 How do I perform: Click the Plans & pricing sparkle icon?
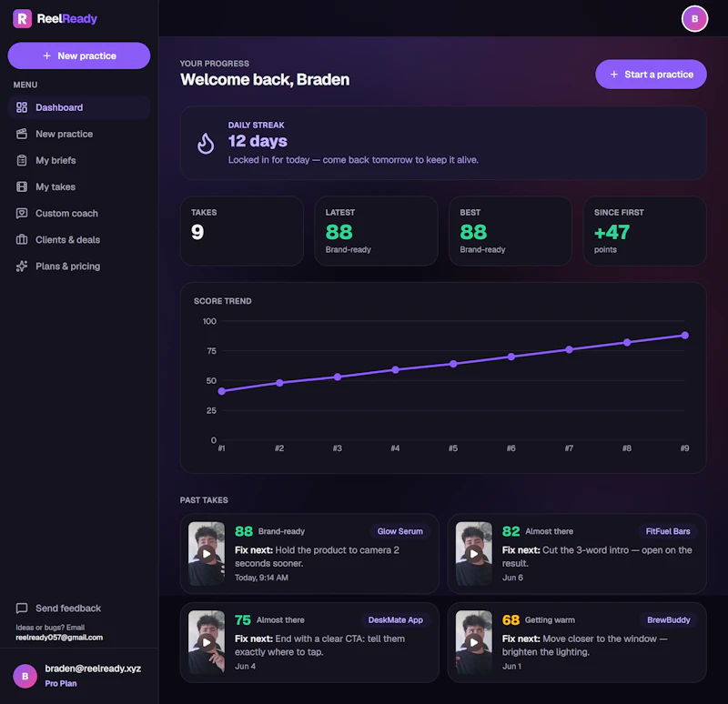coord(22,266)
